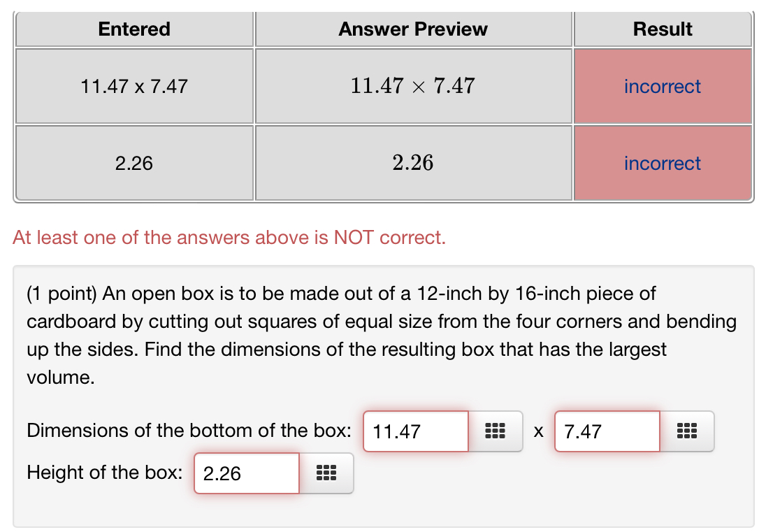Click inside the height of the box field
This screenshot has height=532, width=766.
click(246, 473)
